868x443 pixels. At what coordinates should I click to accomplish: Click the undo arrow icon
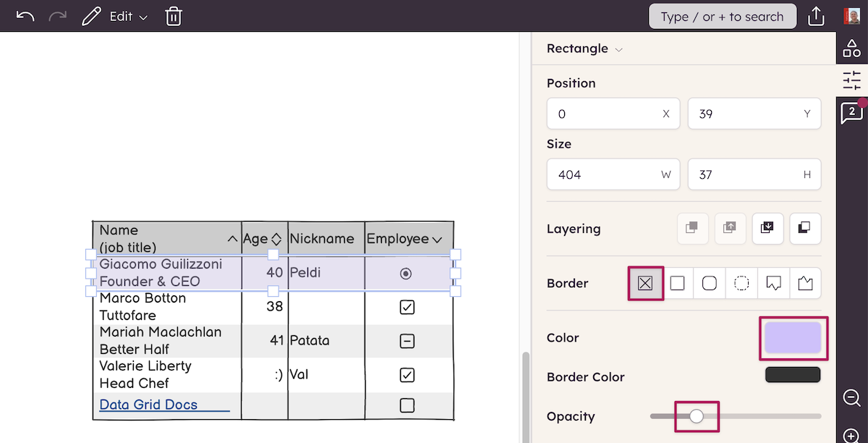click(25, 16)
